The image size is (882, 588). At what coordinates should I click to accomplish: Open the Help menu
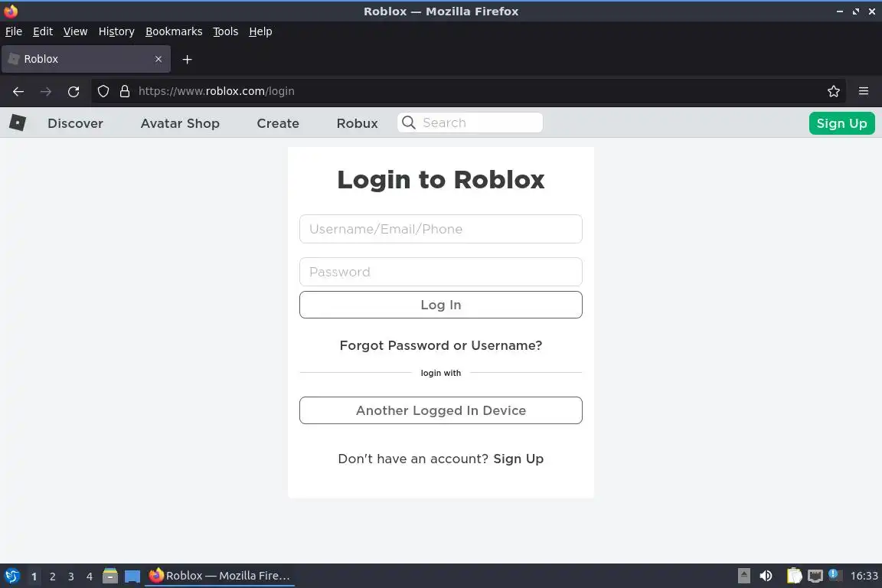click(260, 31)
